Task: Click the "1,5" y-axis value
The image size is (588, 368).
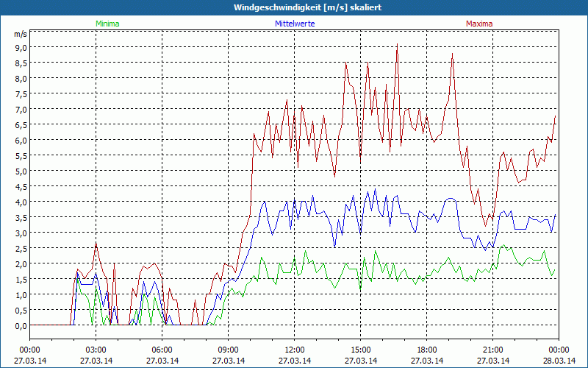Action: (21, 280)
